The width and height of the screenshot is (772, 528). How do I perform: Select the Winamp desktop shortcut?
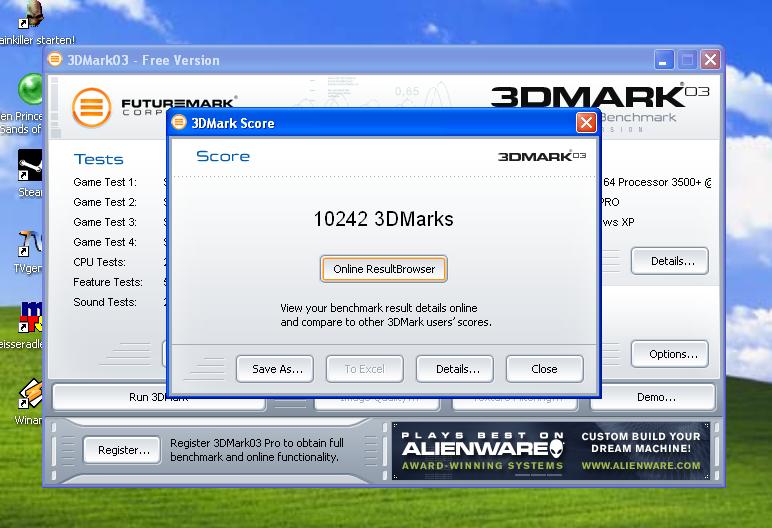coord(29,401)
